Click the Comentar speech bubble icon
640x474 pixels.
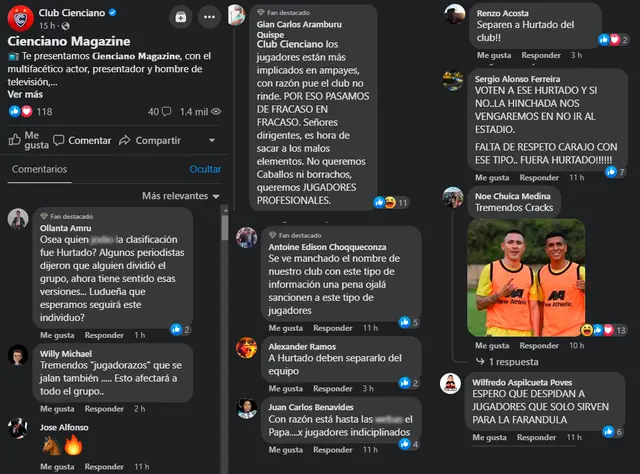coord(59,140)
